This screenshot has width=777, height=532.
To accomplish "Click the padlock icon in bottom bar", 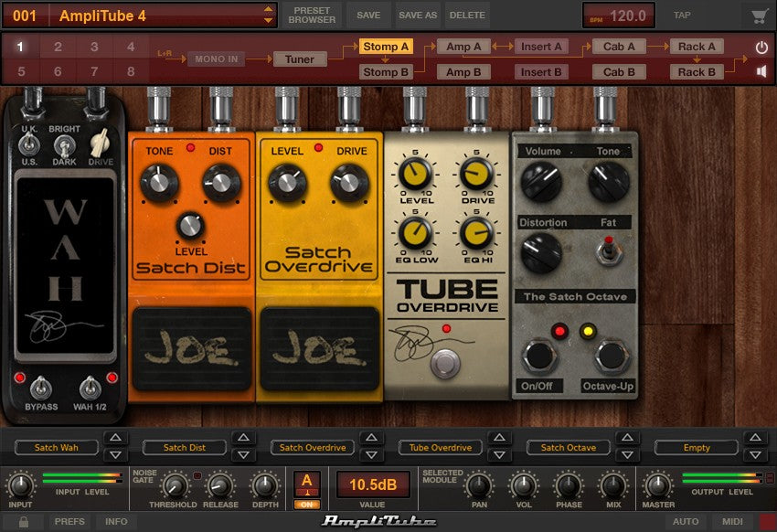I will (24, 522).
